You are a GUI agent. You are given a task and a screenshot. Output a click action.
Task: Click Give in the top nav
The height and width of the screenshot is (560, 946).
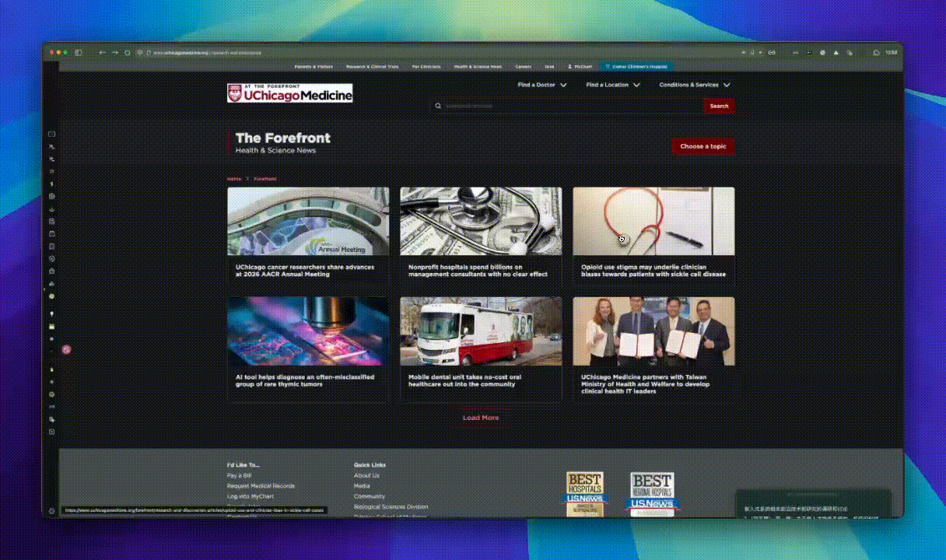pyautogui.click(x=549, y=67)
